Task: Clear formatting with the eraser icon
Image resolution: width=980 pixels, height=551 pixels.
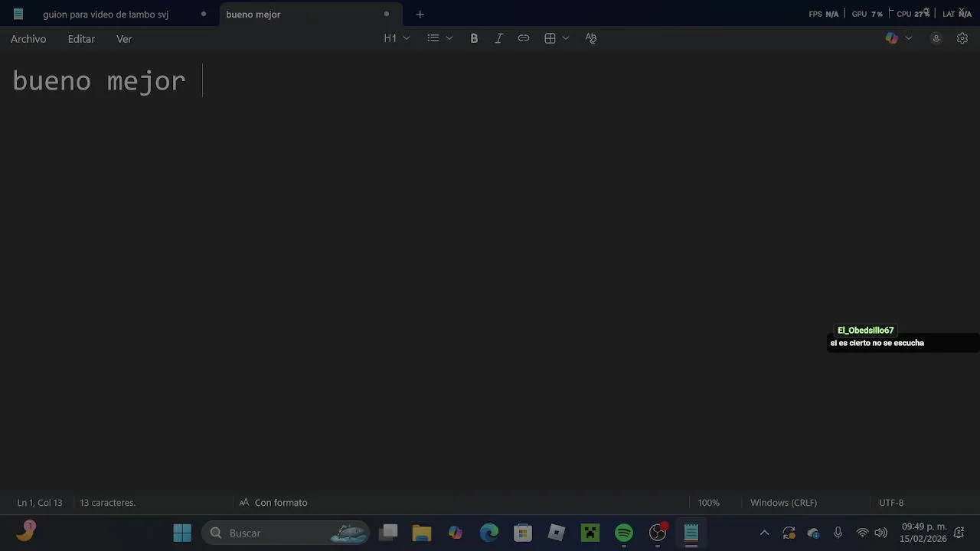Action: pos(591,38)
